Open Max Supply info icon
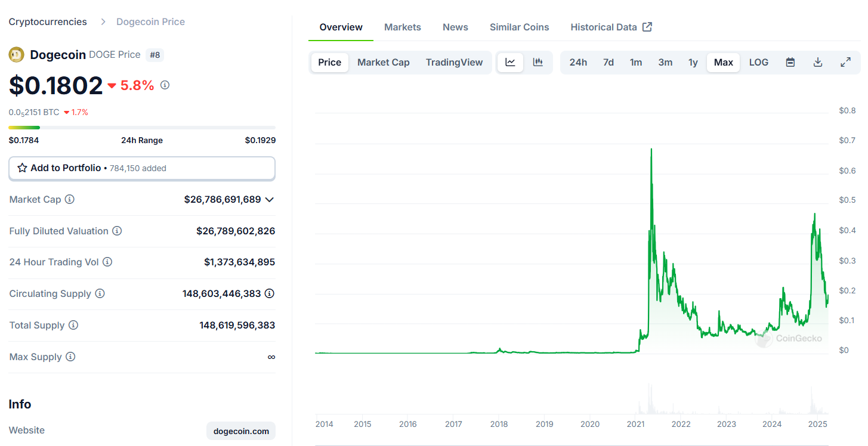868x446 pixels. pos(70,357)
